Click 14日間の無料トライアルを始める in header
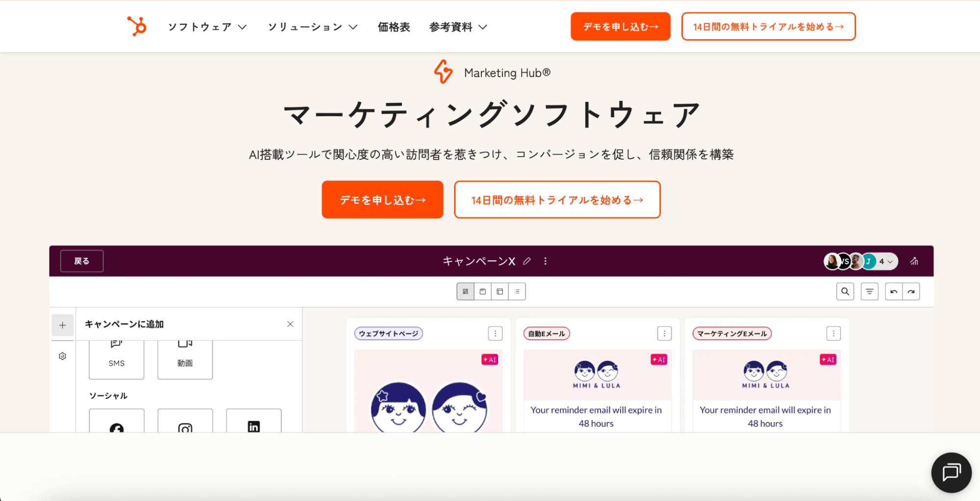Viewport: 980px width, 501px height. coord(768,26)
